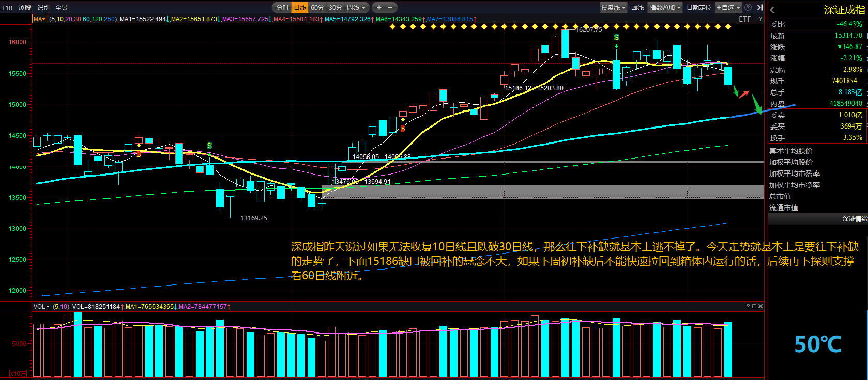Screen dimensions: 868x380
Task: Open the F10 company info menu
Action: pyautogui.click(x=7, y=8)
